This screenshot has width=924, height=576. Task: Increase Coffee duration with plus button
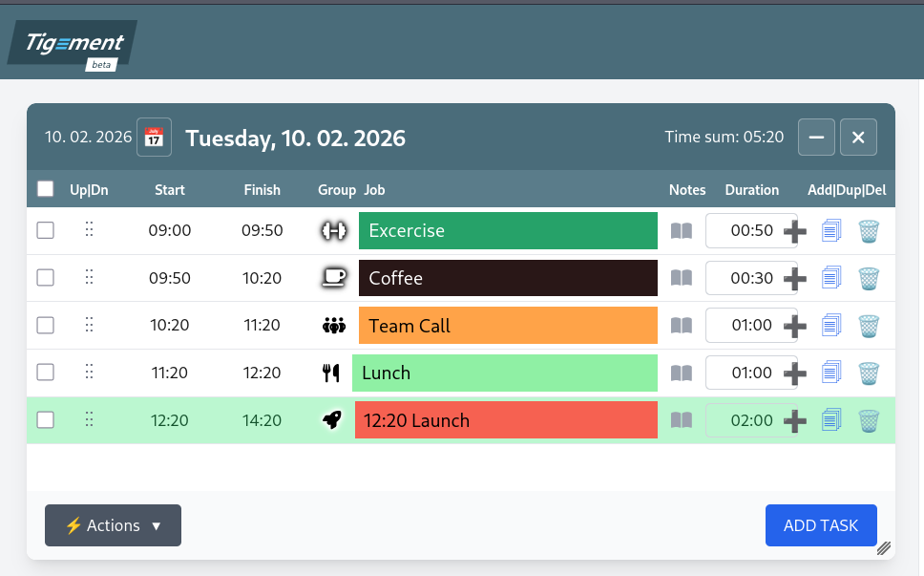795,277
